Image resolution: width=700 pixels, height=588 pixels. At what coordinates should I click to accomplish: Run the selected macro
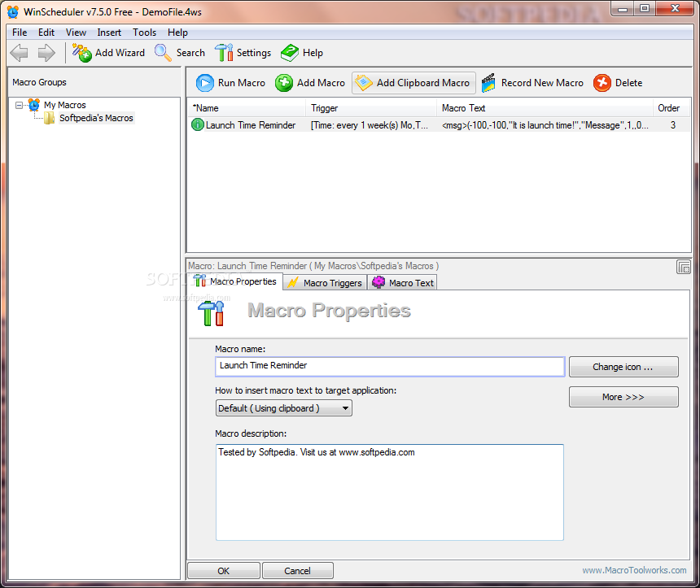coord(230,83)
